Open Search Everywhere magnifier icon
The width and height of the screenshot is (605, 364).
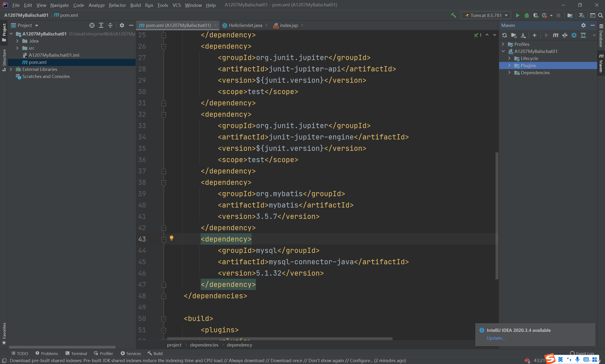tap(600, 15)
